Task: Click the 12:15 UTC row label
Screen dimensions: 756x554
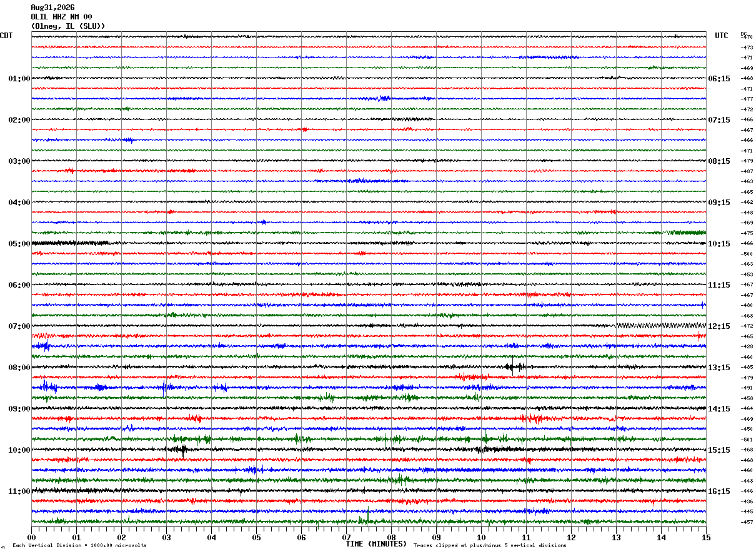Action: point(719,326)
